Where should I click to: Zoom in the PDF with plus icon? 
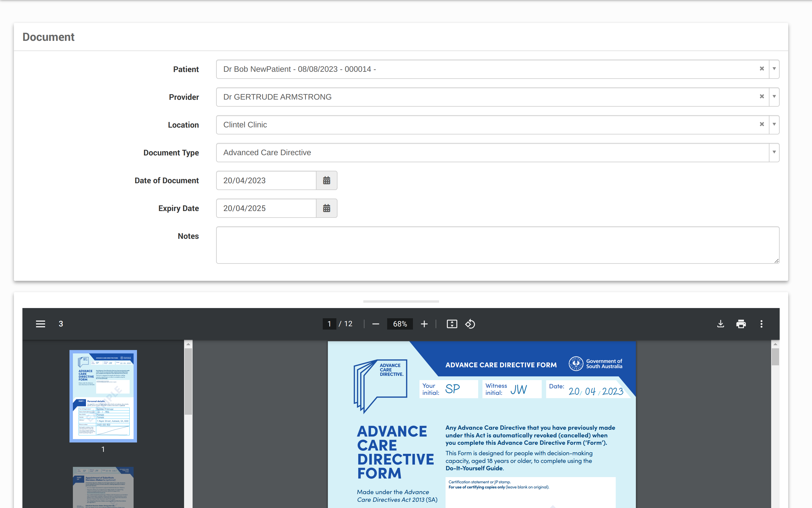424,324
